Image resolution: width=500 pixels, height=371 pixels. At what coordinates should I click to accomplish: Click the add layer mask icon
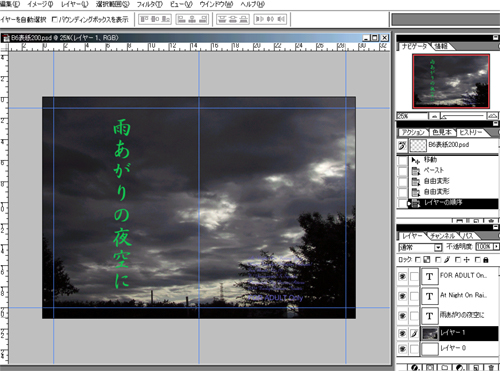click(x=430, y=367)
